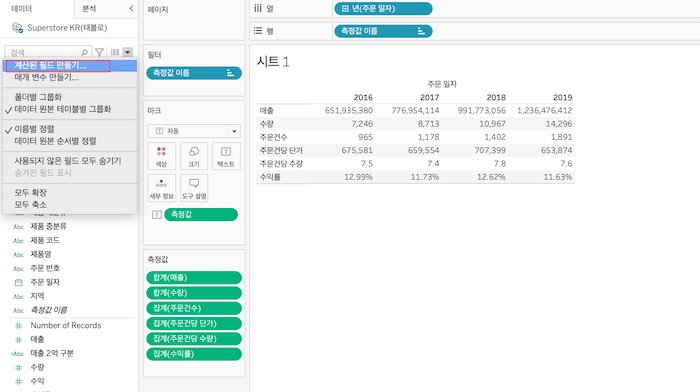Click the 12.99% profit rate cell
The image size is (700, 392).
(x=358, y=177)
